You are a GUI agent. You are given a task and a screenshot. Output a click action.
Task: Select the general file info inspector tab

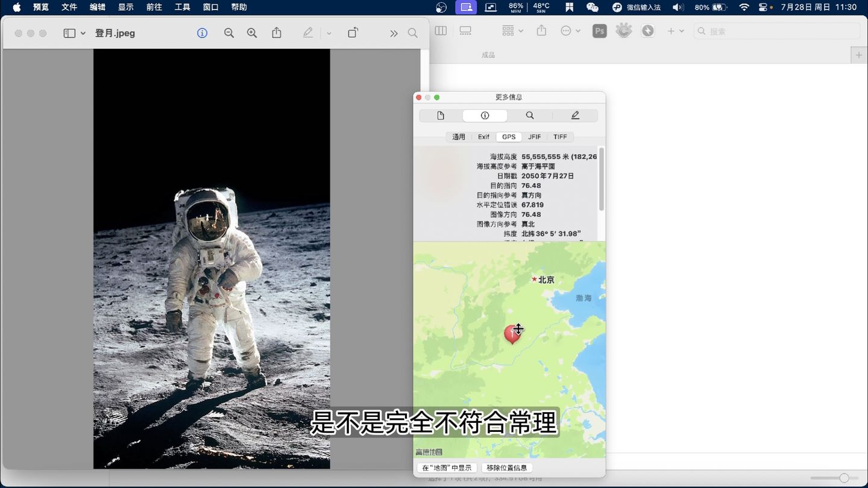click(x=441, y=116)
